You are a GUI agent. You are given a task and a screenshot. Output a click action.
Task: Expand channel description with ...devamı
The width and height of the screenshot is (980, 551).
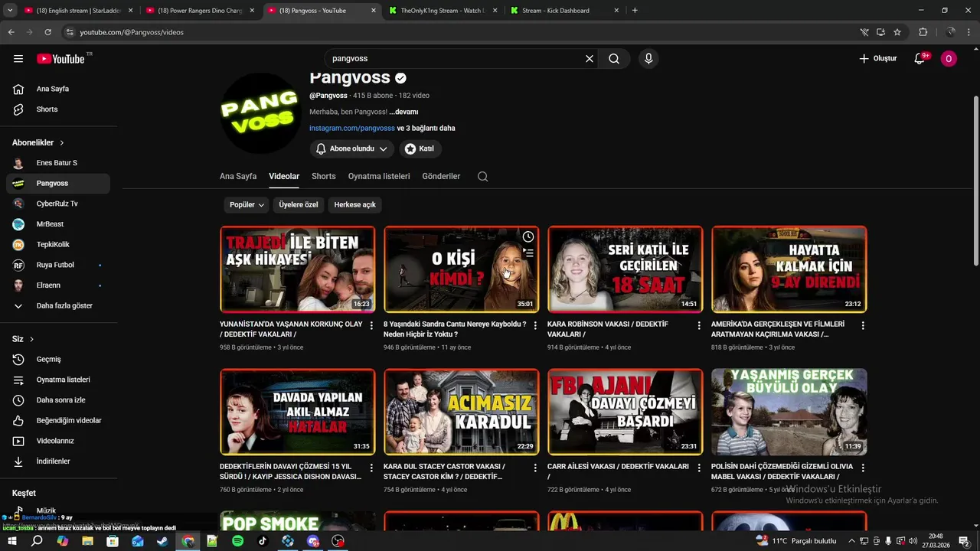[x=403, y=112]
